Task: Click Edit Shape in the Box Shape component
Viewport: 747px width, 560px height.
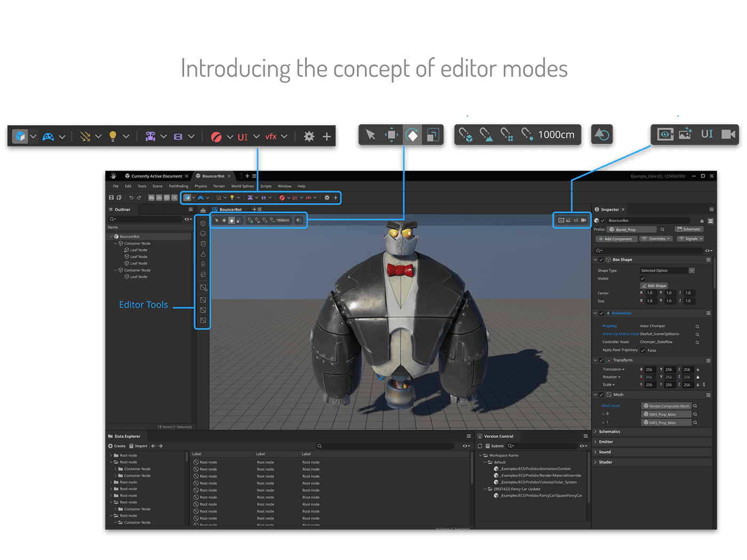Action: click(654, 285)
